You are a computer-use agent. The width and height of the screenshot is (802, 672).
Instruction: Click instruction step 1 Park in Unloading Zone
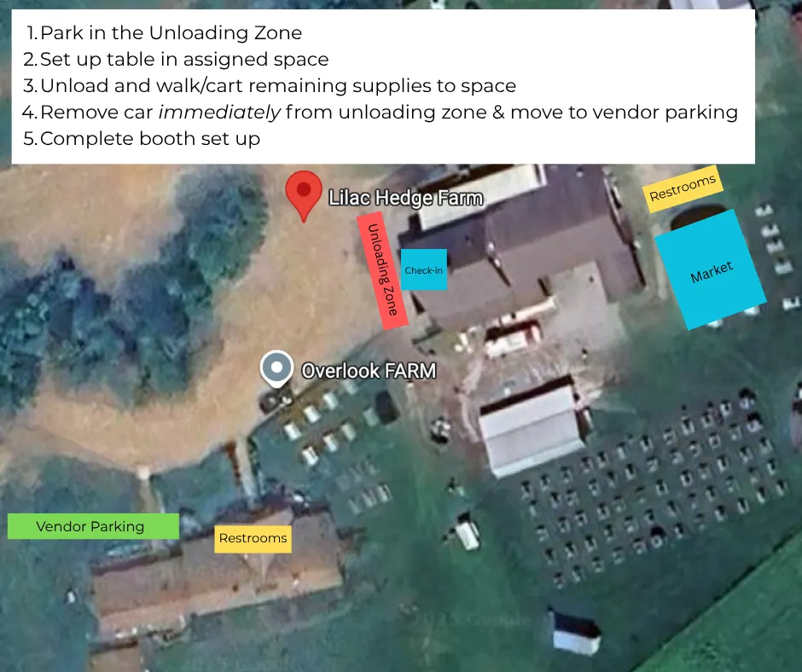pos(164,32)
